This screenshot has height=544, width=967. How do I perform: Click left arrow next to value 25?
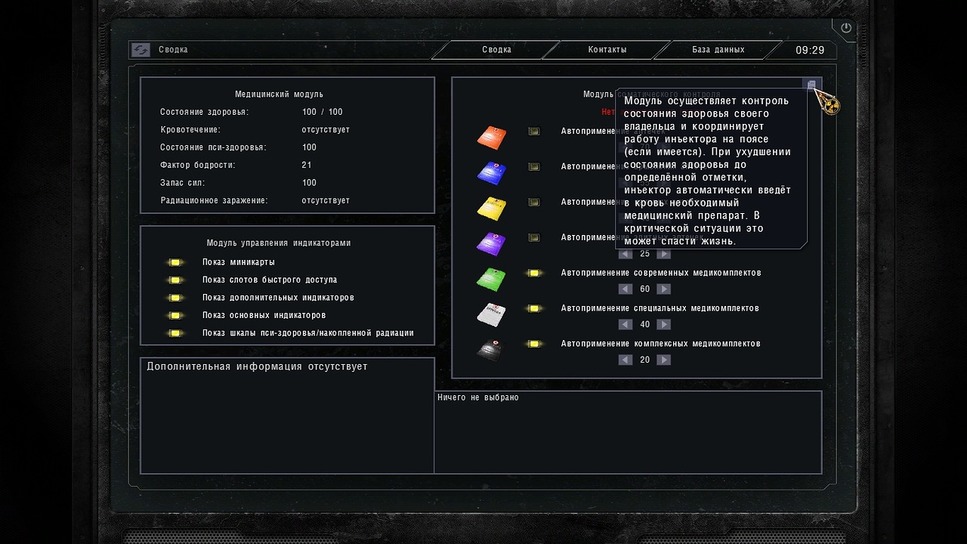625,253
